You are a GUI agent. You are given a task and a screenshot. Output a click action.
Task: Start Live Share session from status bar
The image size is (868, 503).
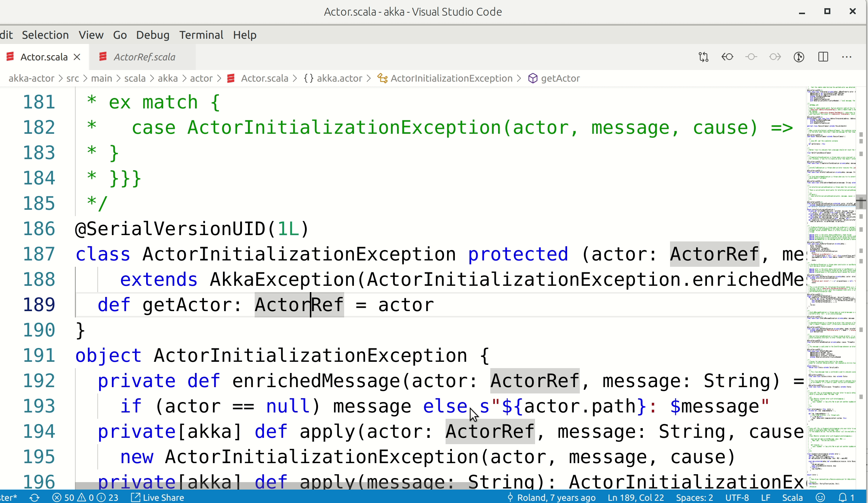point(157,498)
